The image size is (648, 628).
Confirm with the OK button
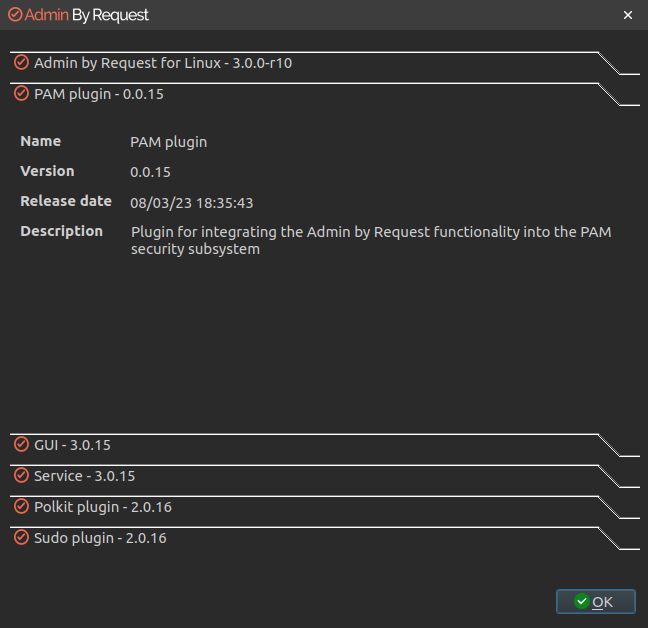pyautogui.click(x=596, y=602)
